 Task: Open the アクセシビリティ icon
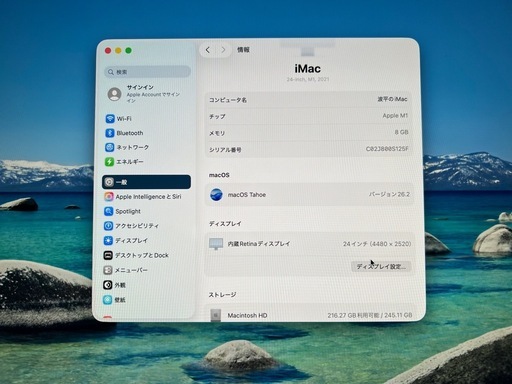pos(108,226)
